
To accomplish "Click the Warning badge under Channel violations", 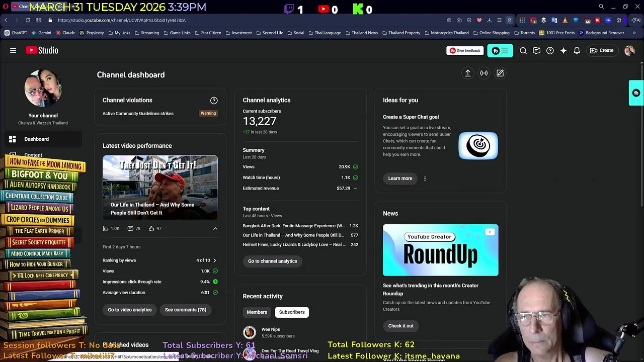I will 208,114.
